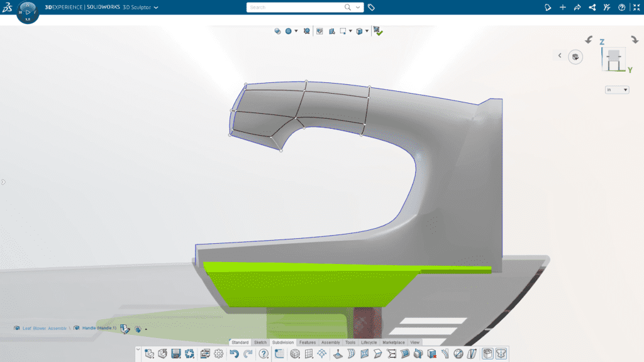Screen dimensions: 644x362
Task: Toggle the last highlighted icon in bottom toolbar
Action: point(501,354)
